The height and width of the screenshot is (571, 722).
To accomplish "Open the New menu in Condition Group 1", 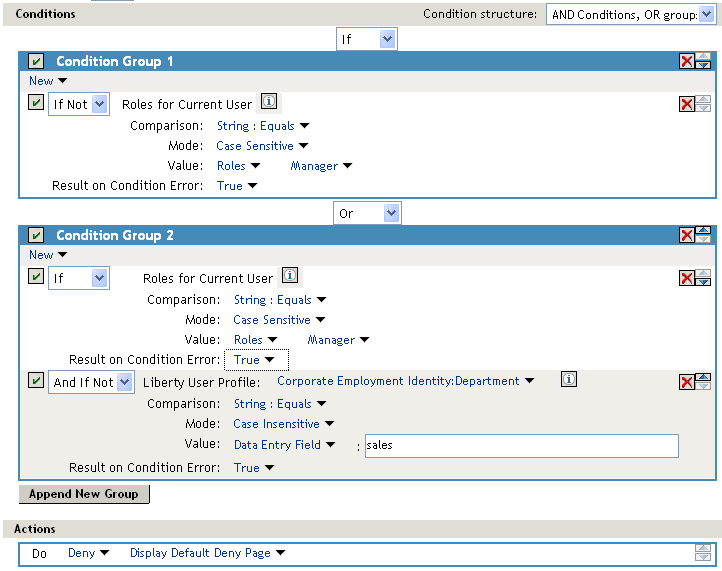I will tap(48, 81).
